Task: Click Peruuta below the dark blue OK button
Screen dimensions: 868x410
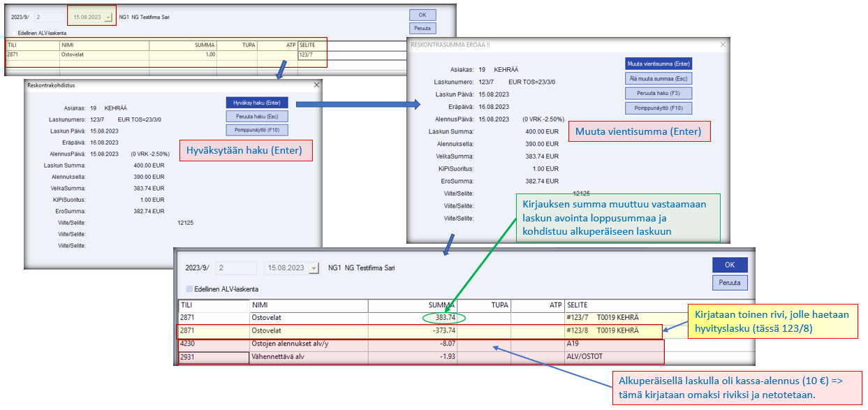Action: coord(730,282)
